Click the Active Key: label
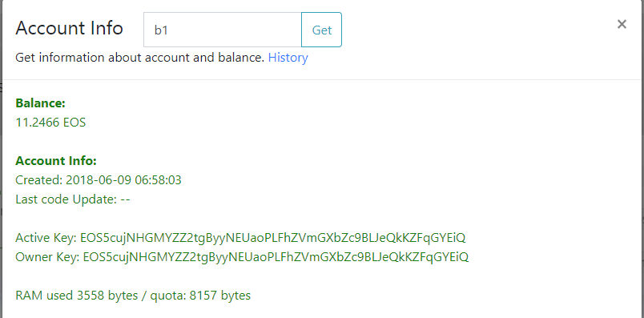The width and height of the screenshot is (644, 318). pos(46,237)
